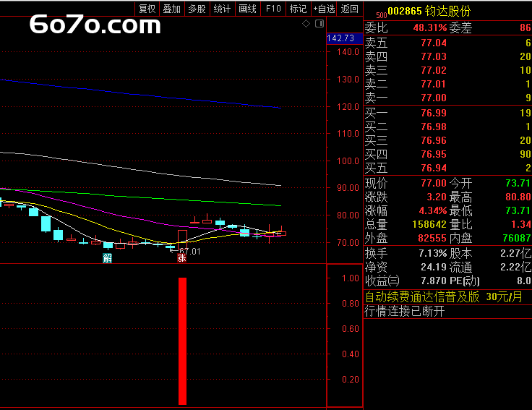Image resolution: width=532 pixels, height=410 pixels.
Task: Click the 卖四 price 77.03
Action: coord(434,56)
